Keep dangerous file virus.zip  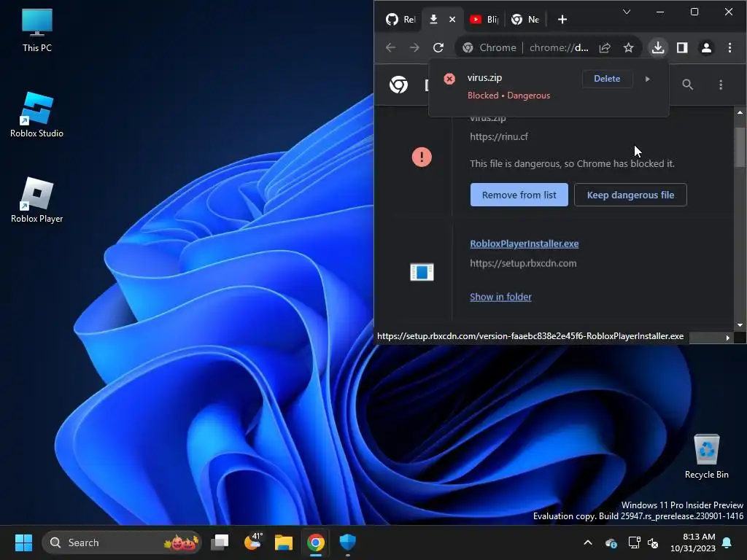(x=630, y=195)
